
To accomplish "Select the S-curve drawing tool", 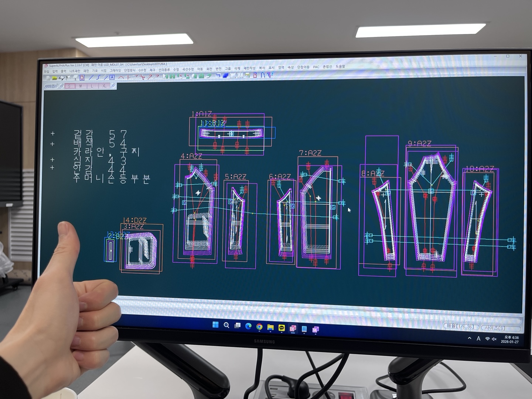I will coord(98,78).
